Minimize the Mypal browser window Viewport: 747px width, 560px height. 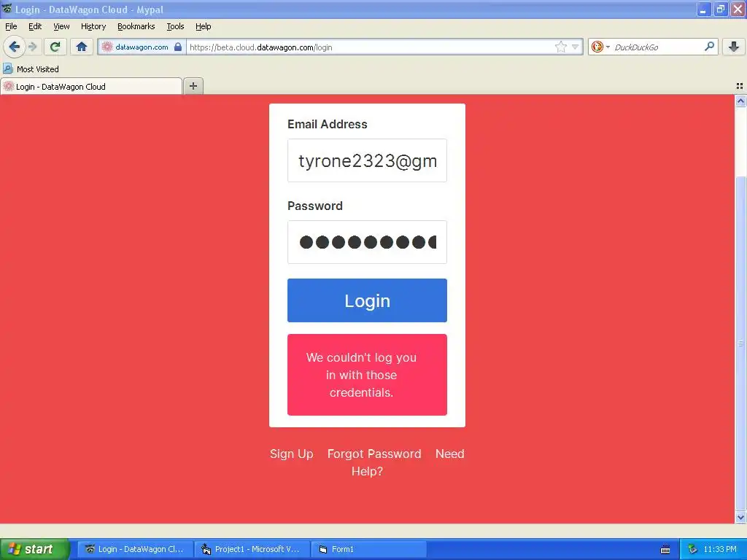tap(703, 9)
